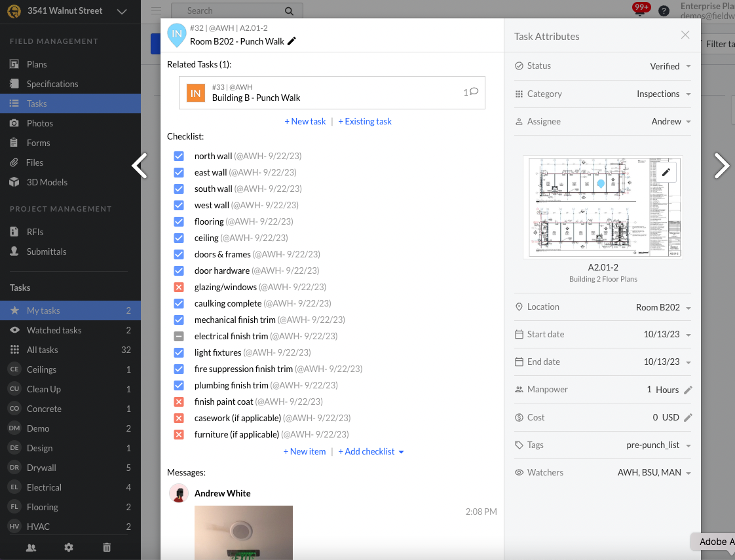Click the pencil icon beside the task title
Screen dimensions: 735x560
292,41
